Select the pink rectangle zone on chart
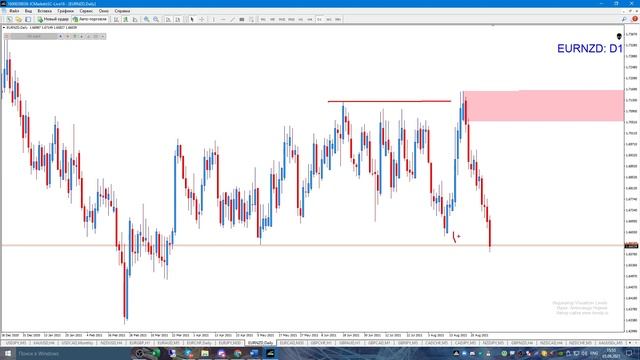 [543, 106]
